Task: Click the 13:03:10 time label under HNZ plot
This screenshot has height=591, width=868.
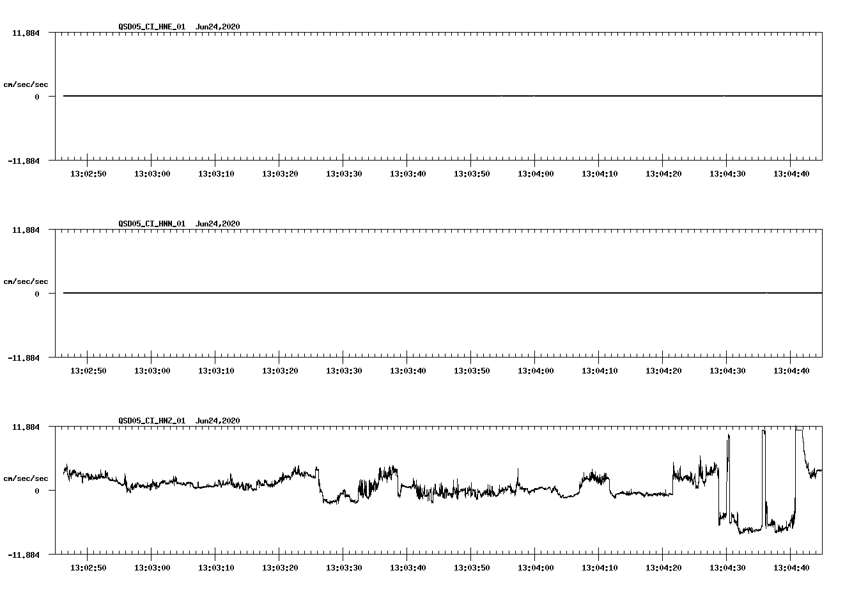Action: tap(216, 568)
